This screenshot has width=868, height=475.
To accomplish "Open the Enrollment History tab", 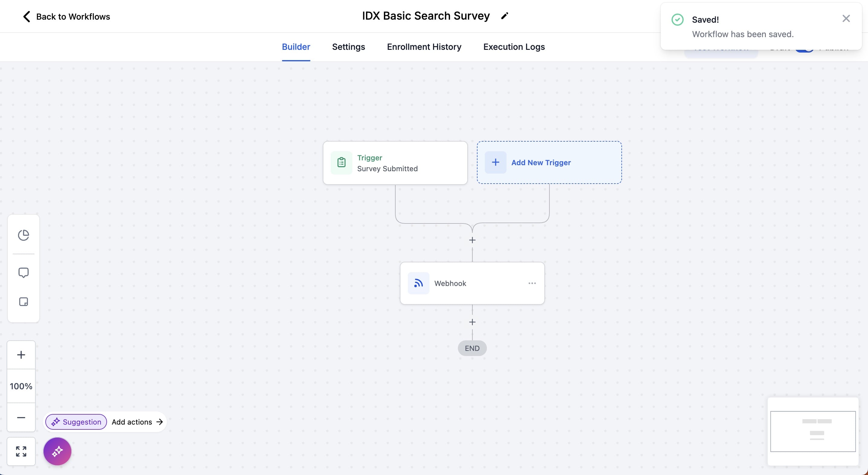I will click(424, 47).
